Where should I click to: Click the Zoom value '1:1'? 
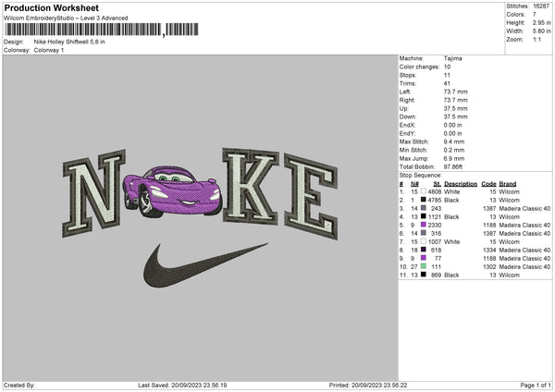pyautogui.click(x=536, y=39)
